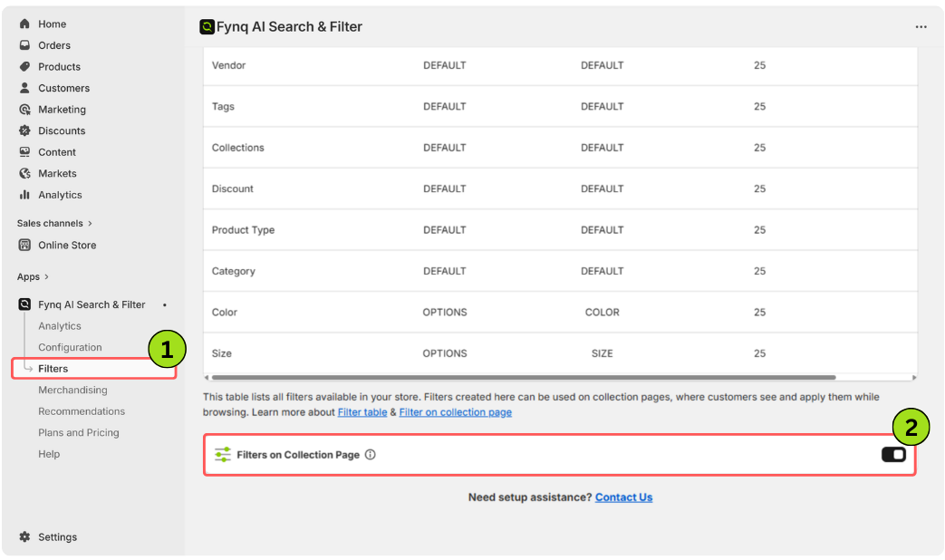Click the Fynq logo in page header
945x560 pixels.
tap(207, 26)
